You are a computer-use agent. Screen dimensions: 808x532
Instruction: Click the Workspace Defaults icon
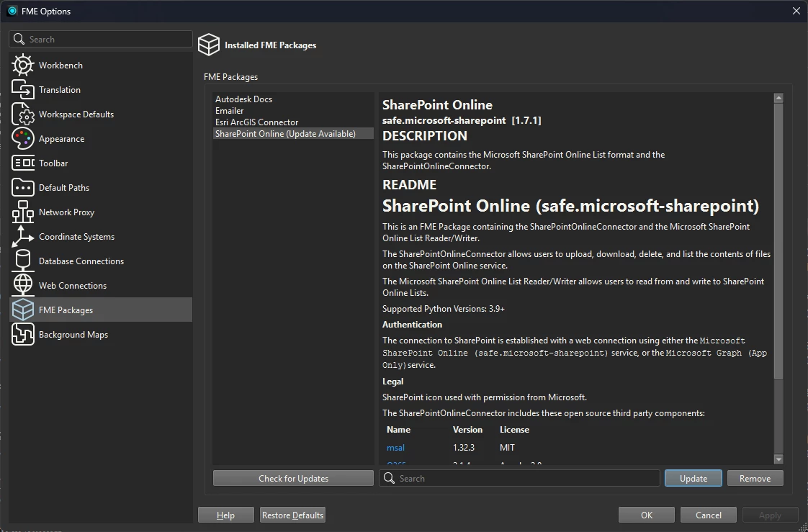pos(22,114)
